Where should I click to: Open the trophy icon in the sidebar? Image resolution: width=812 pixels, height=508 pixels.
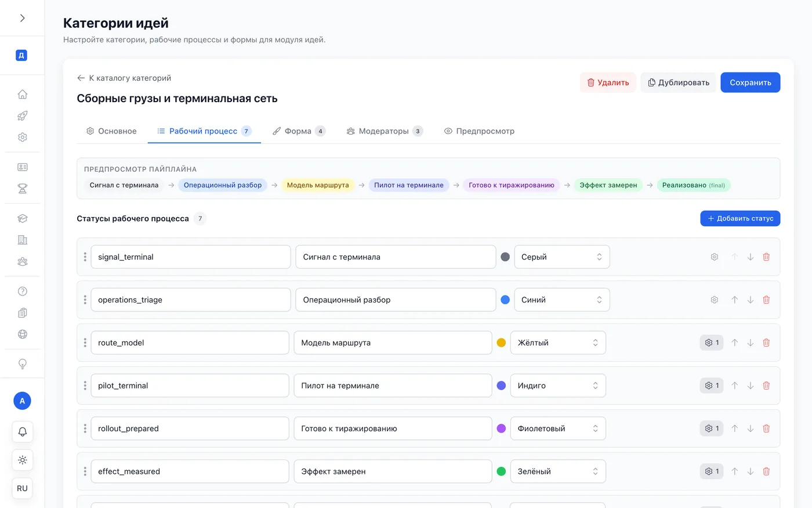click(22, 189)
